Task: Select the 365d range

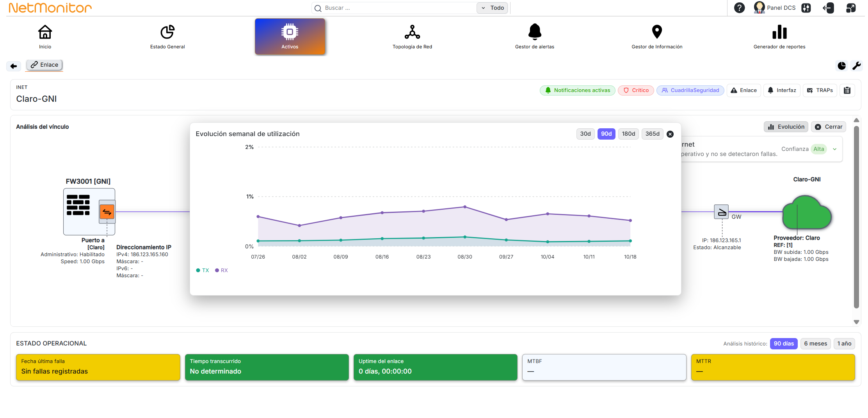Action: tap(653, 134)
